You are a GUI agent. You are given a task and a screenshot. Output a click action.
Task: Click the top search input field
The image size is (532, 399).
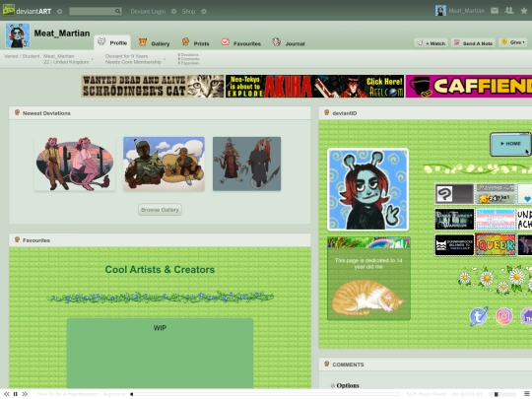92,11
